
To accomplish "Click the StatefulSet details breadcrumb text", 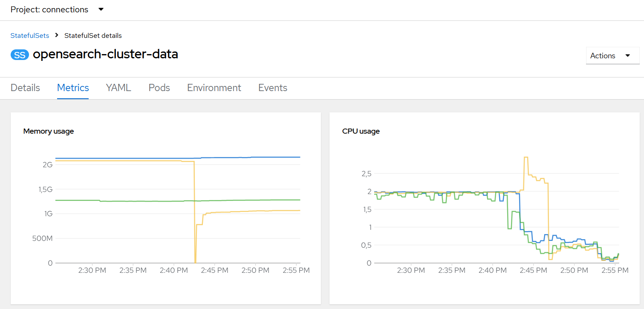I will point(93,35).
